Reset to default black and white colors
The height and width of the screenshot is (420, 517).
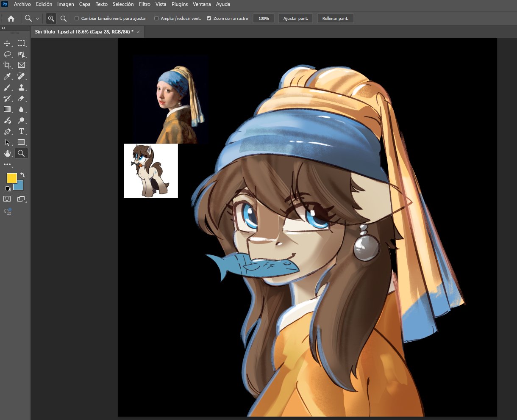[x=8, y=188]
